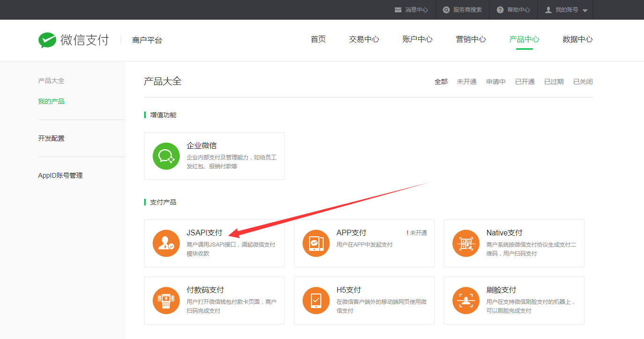The width and height of the screenshot is (644, 339).
Task: Click the APP支付 orange devices icon
Action: coord(316,243)
